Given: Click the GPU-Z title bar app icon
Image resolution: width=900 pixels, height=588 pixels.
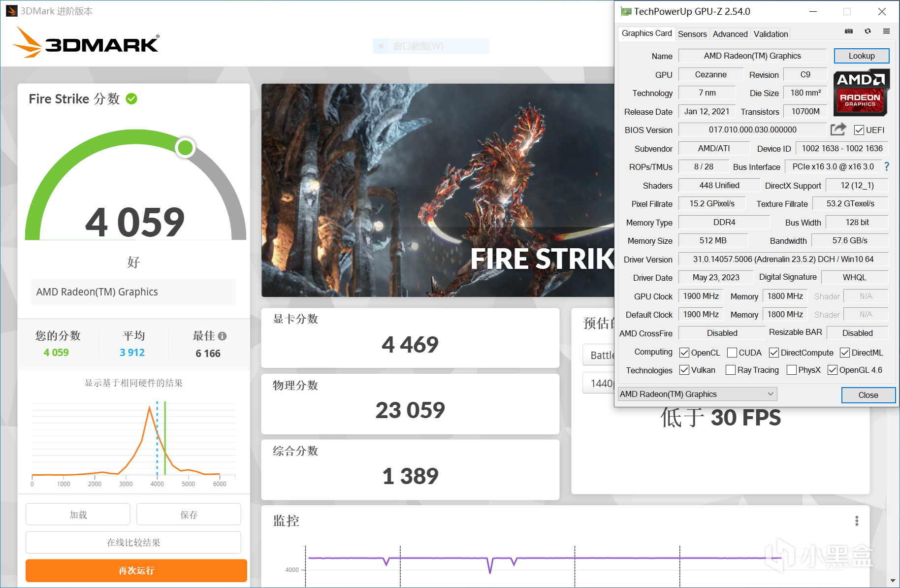Looking at the screenshot, I should pyautogui.click(x=626, y=11).
